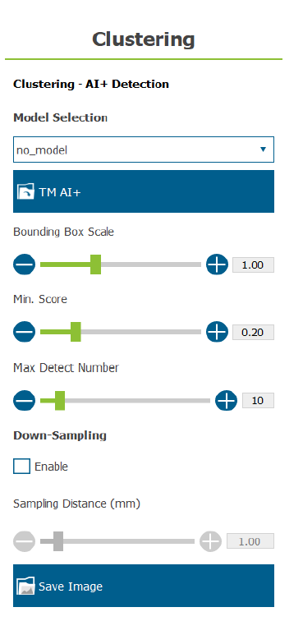Click the Sampling Distance slider track

(x=117, y=541)
